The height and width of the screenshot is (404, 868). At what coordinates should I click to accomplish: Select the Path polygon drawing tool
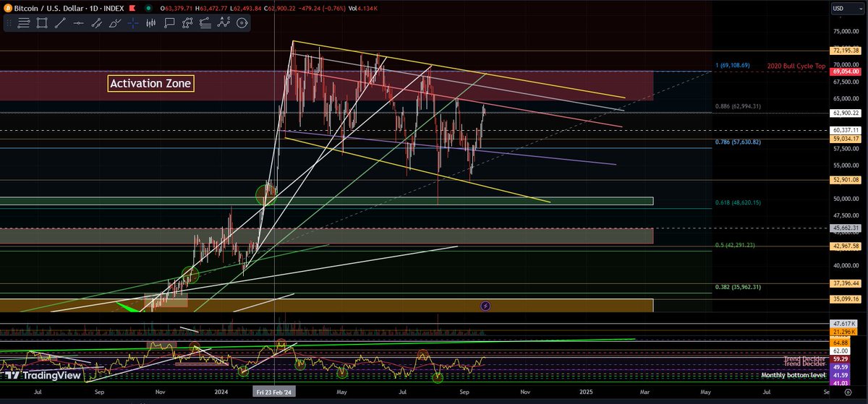tap(187, 23)
